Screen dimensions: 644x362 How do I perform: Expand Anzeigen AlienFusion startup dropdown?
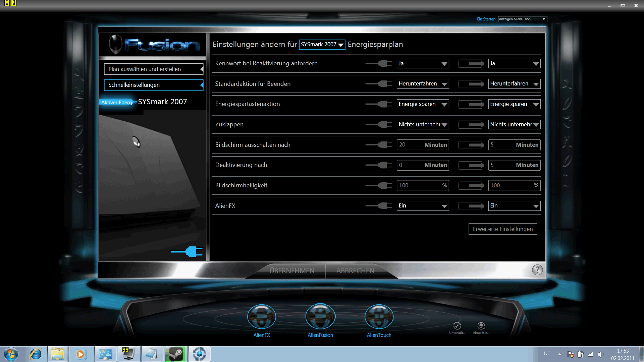click(522, 19)
